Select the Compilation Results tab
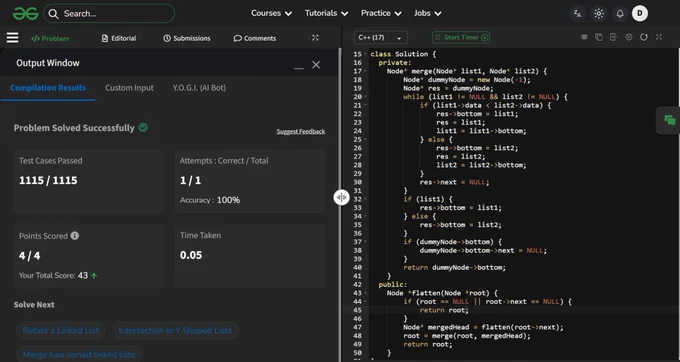680x362 pixels. click(x=48, y=88)
